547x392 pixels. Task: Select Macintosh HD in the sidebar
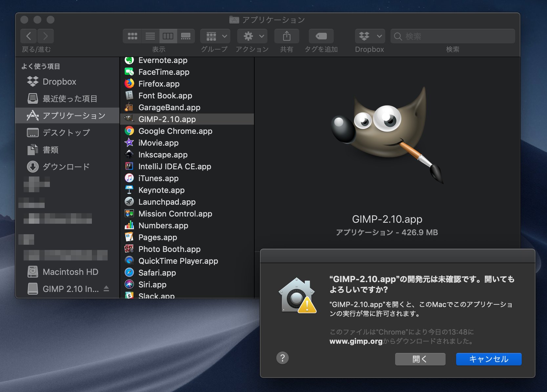(x=67, y=272)
